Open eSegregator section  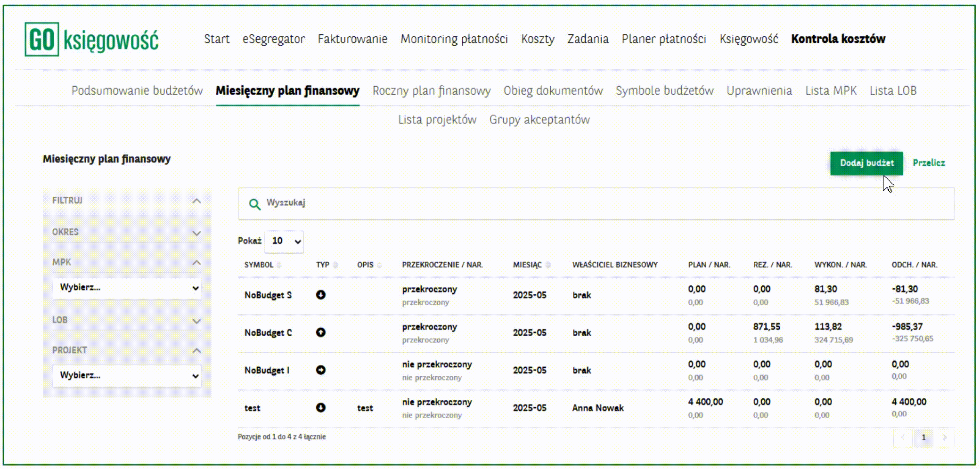(x=274, y=39)
